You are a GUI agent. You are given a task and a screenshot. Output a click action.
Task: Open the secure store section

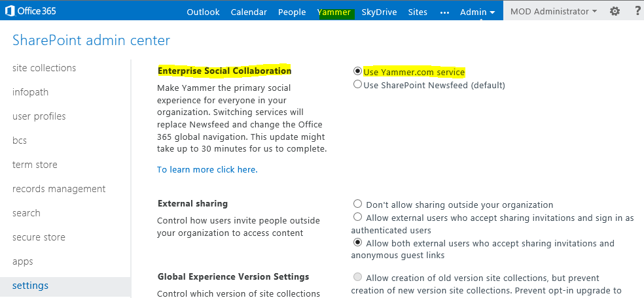click(x=40, y=237)
